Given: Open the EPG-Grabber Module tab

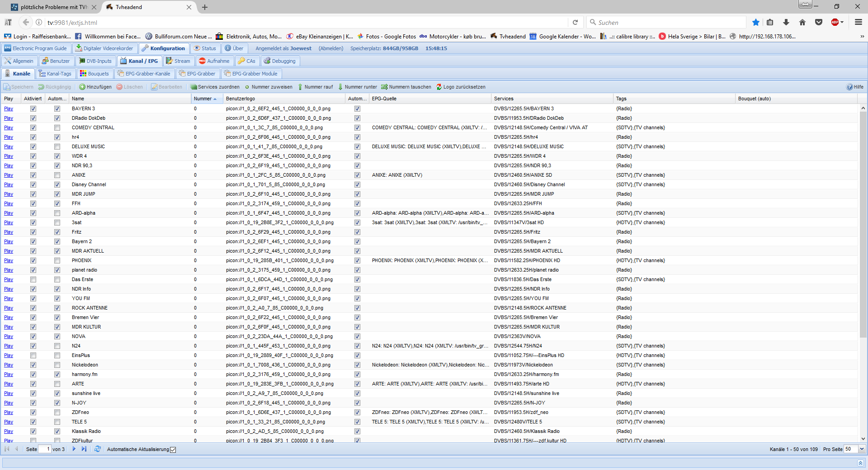Looking at the screenshot, I should pyautogui.click(x=251, y=74).
